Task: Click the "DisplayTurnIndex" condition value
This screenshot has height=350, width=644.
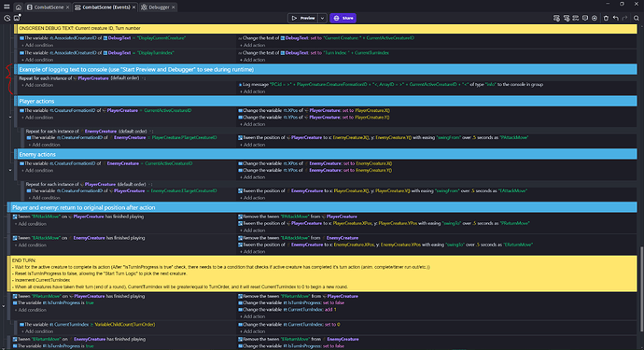Action: coord(156,53)
